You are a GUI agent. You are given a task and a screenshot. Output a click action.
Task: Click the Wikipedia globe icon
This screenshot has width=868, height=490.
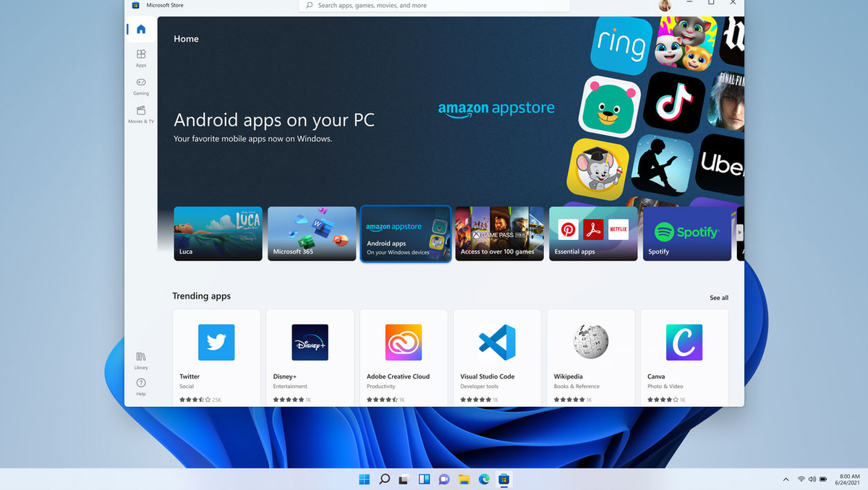point(591,342)
